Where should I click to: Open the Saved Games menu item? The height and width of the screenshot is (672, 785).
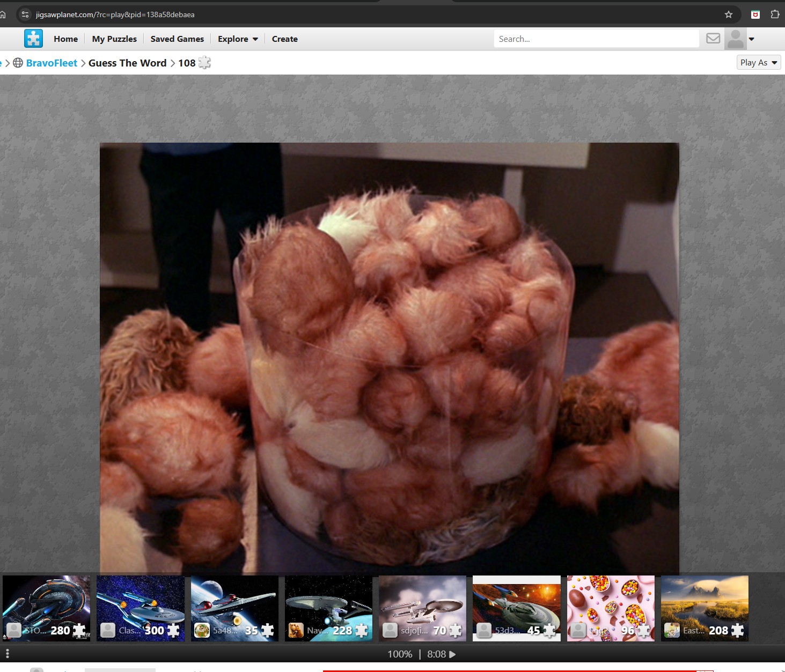[177, 39]
